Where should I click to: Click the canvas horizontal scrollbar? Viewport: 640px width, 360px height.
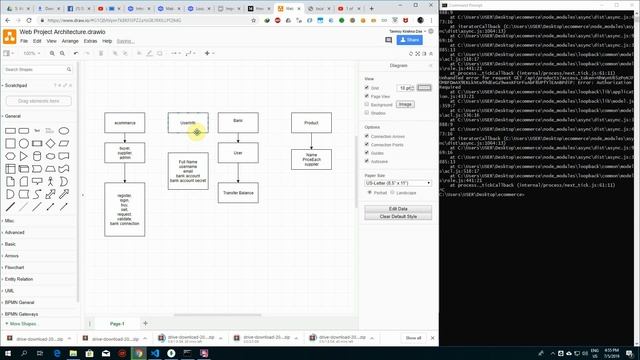pyautogui.click(x=217, y=315)
